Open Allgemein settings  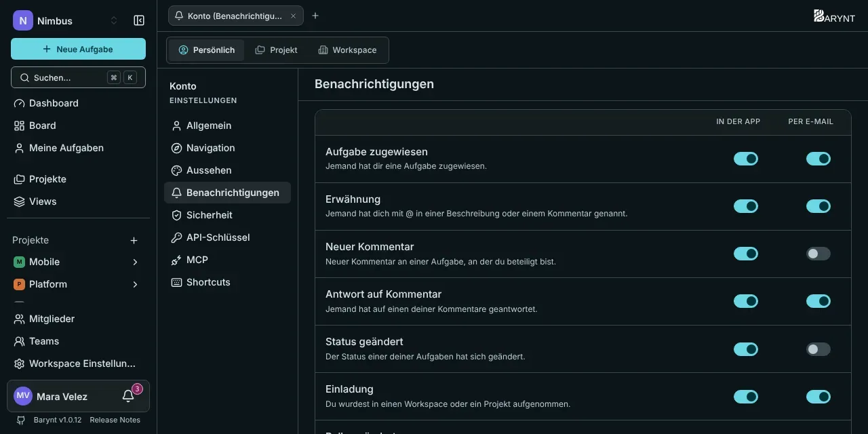[x=227, y=125]
